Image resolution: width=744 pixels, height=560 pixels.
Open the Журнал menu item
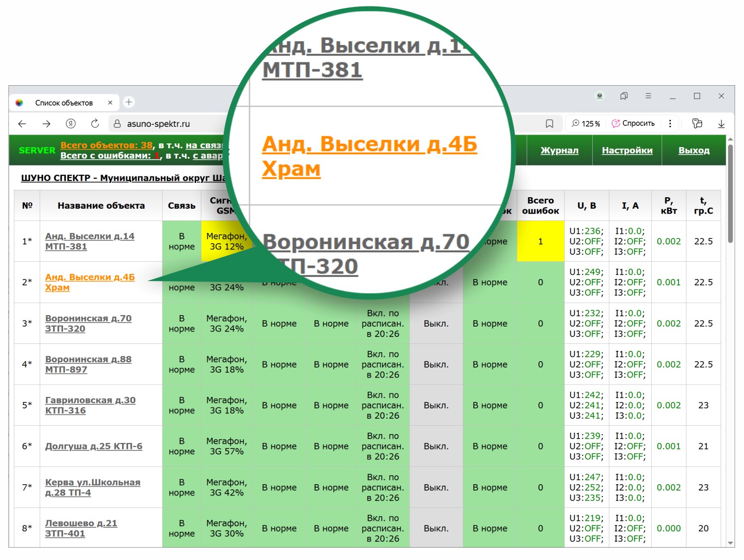(x=559, y=151)
